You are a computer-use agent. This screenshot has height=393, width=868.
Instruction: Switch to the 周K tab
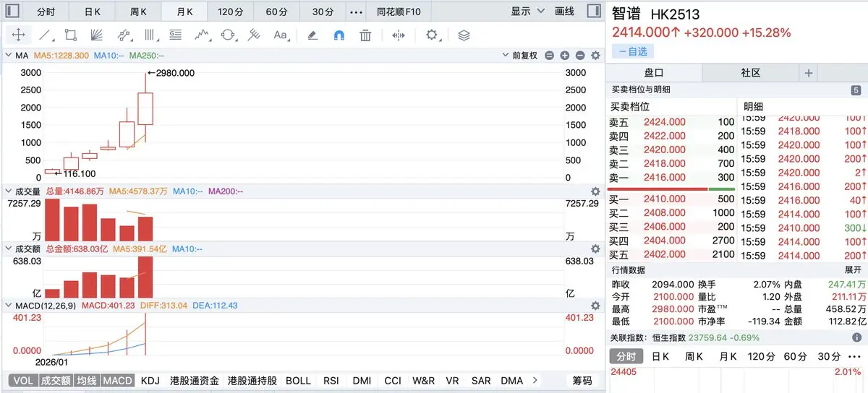coord(138,12)
